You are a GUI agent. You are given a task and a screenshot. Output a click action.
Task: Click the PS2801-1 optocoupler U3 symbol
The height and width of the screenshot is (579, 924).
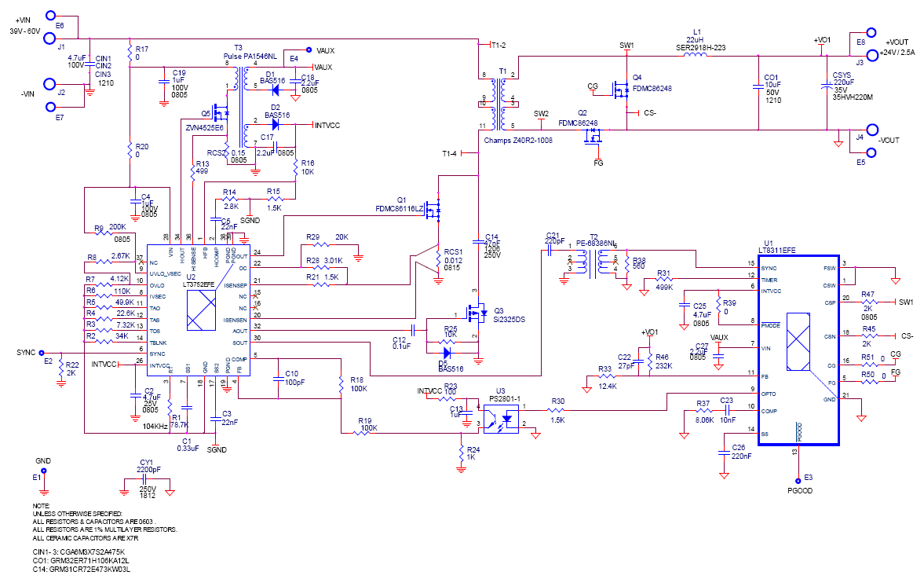[500, 420]
